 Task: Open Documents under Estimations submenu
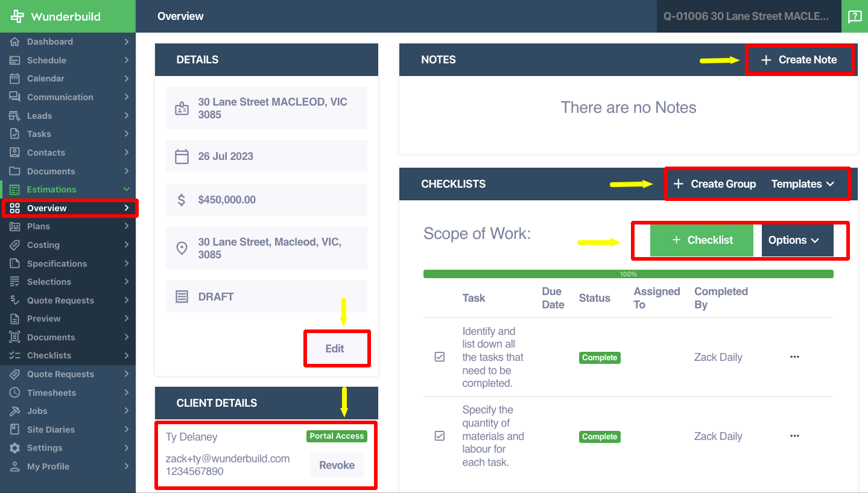point(68,337)
